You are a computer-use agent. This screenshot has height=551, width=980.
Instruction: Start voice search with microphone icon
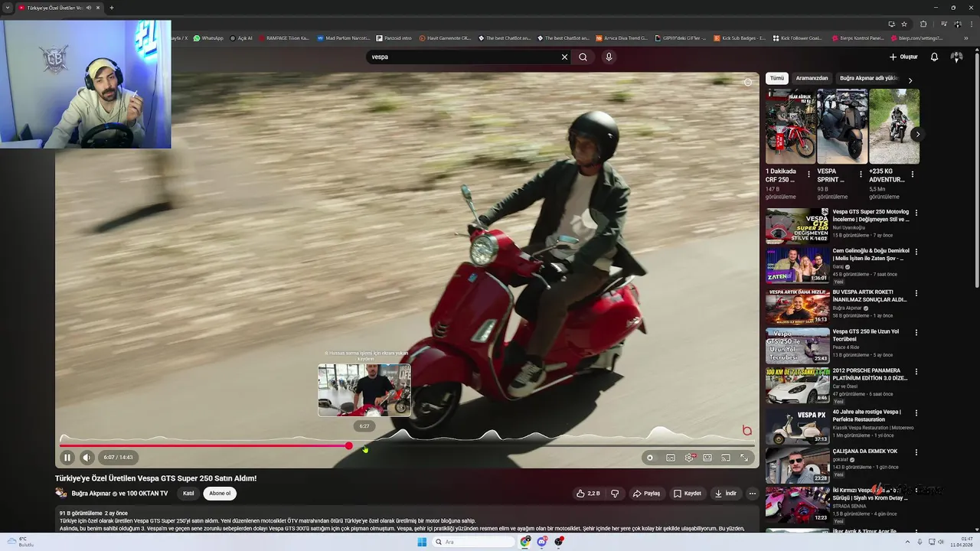click(609, 57)
